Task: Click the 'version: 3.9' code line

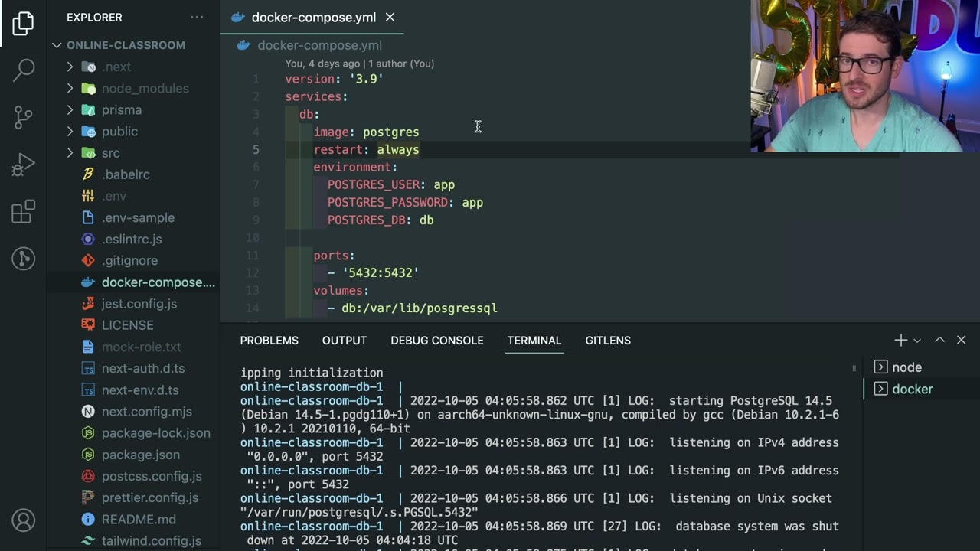Action: (x=334, y=79)
